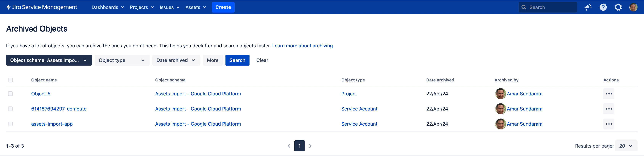The height and width of the screenshot is (156, 644).
Task: Click the Object name column header
Action: coord(44,80)
